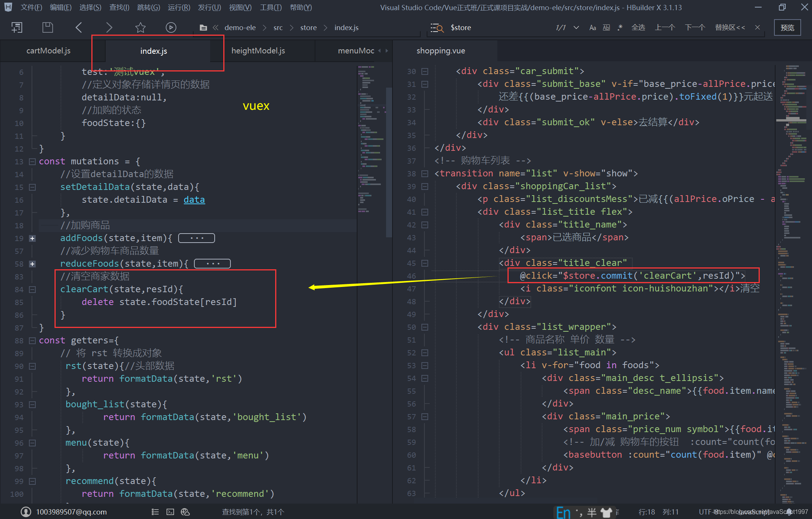Expand the folded addFoods function at line 19

[x=32, y=238]
